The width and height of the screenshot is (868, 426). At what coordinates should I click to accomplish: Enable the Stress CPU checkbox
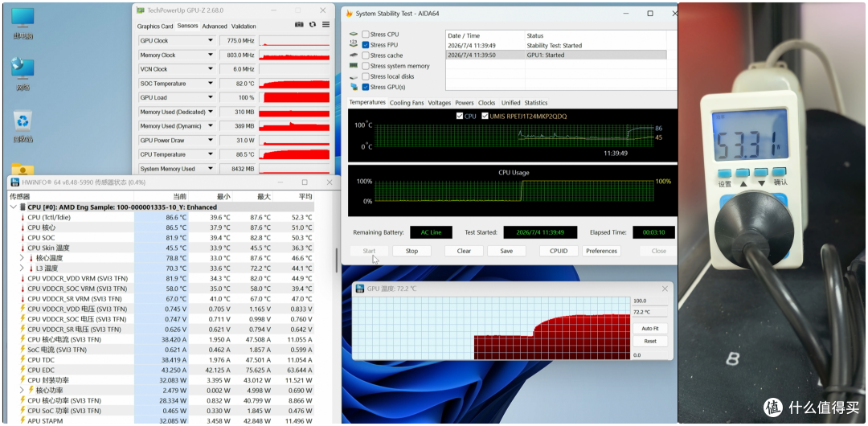(366, 35)
